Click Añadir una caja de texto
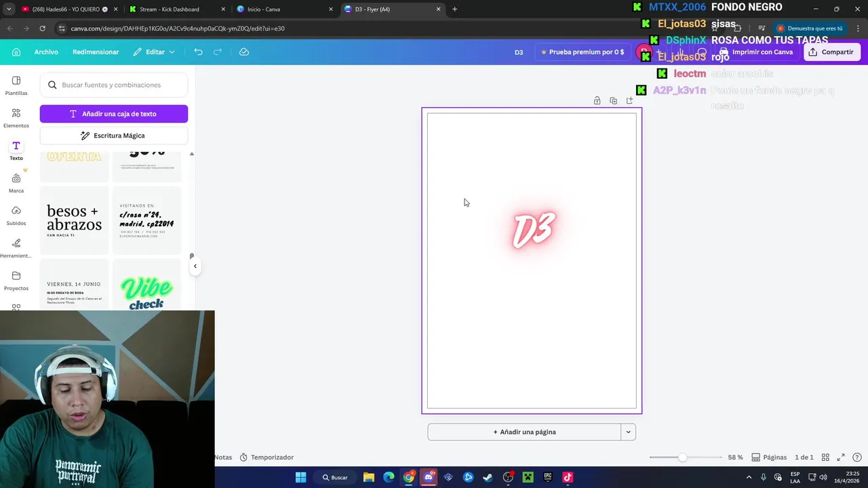 (x=114, y=114)
